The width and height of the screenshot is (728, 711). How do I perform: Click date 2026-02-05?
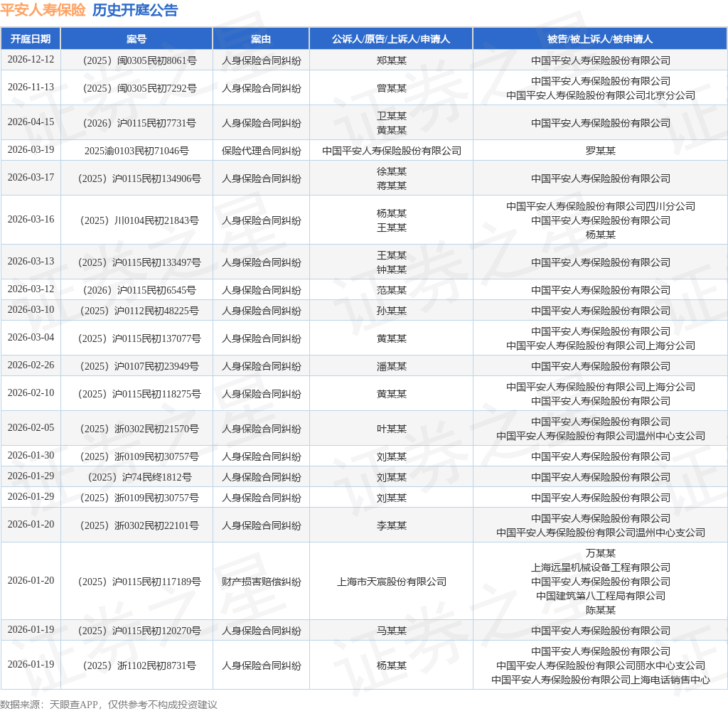[x=31, y=428]
